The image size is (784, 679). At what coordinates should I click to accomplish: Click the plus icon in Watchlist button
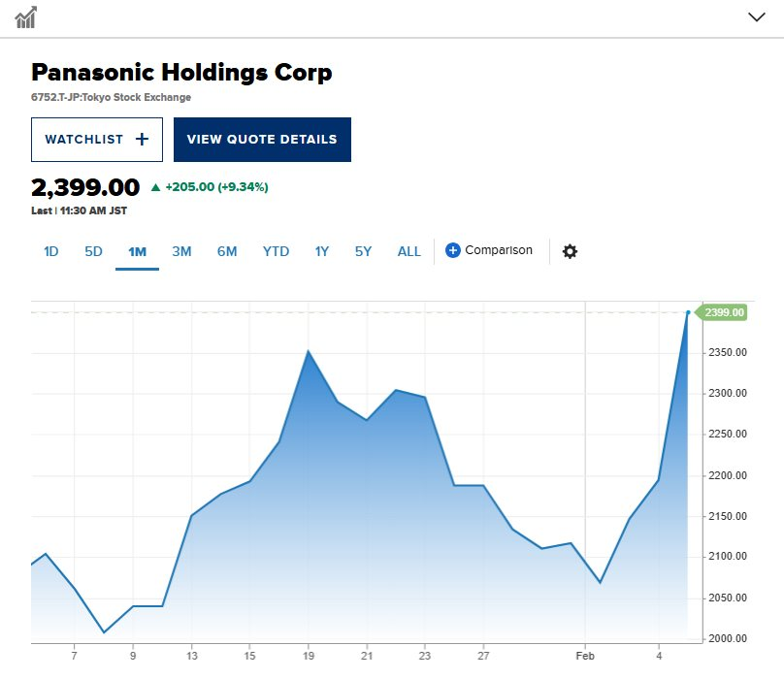pos(142,140)
